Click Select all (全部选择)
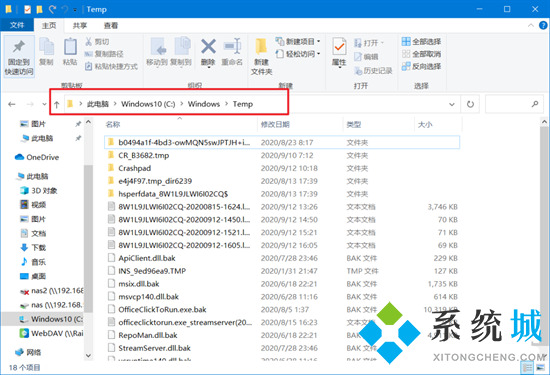This screenshot has width=550, height=375. [x=421, y=42]
